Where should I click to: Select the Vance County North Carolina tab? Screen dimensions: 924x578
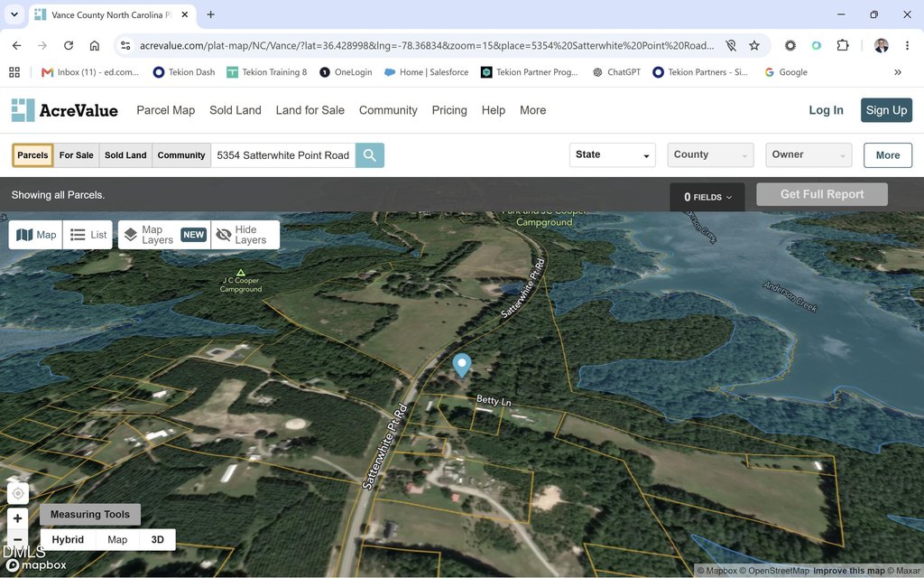pos(112,14)
